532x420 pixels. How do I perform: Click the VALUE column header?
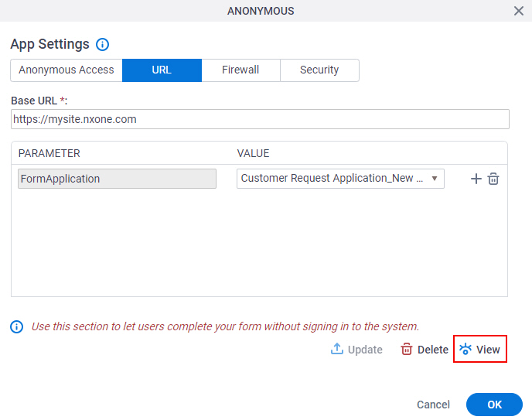tap(253, 153)
